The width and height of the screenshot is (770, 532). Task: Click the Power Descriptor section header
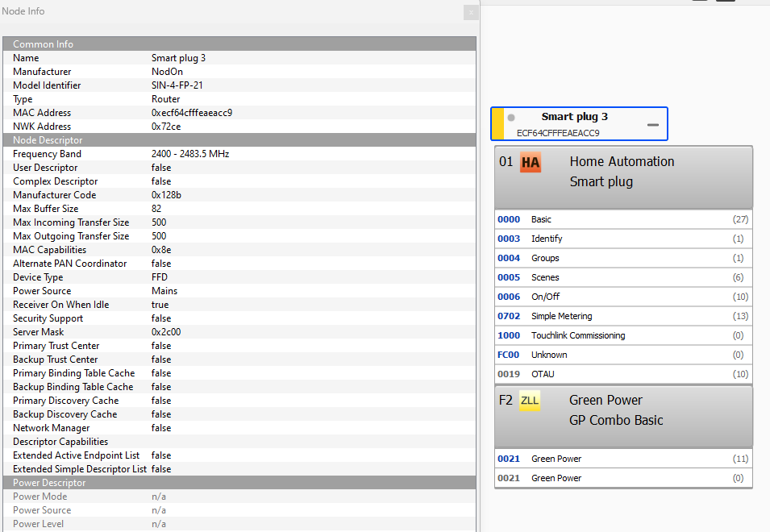coord(239,483)
